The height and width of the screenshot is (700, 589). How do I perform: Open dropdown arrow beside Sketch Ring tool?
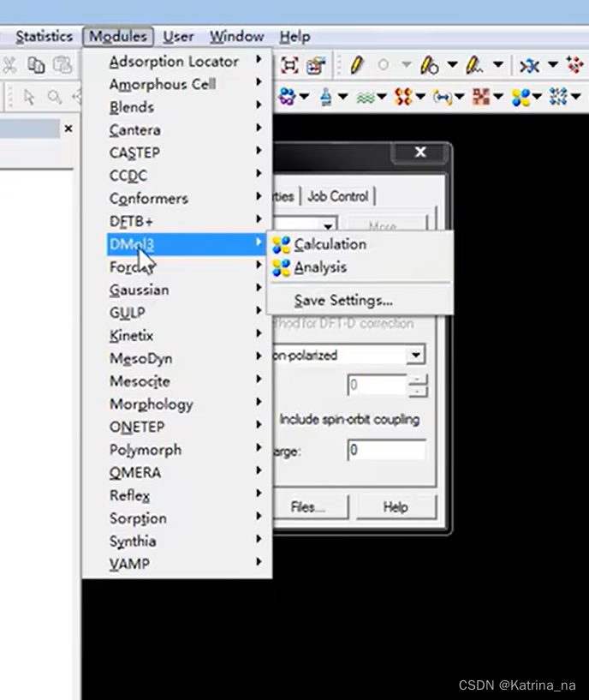(x=452, y=65)
